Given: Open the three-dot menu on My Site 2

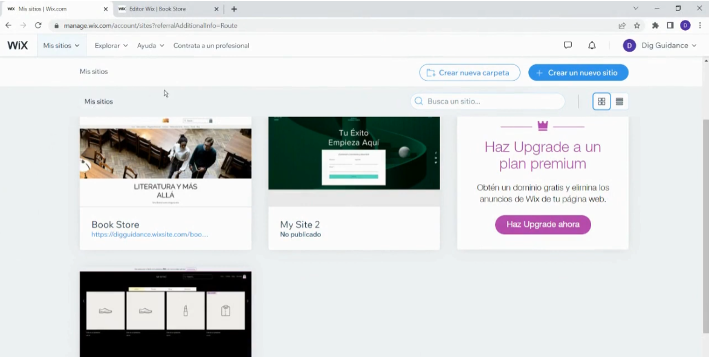Looking at the screenshot, I should pos(436,158).
